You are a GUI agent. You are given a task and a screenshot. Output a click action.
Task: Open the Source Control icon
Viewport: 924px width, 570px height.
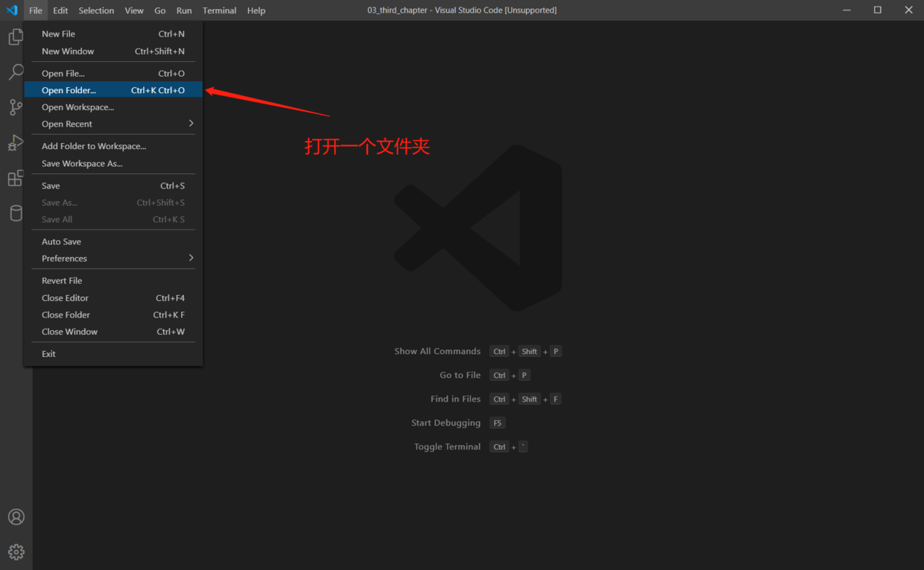(16, 107)
